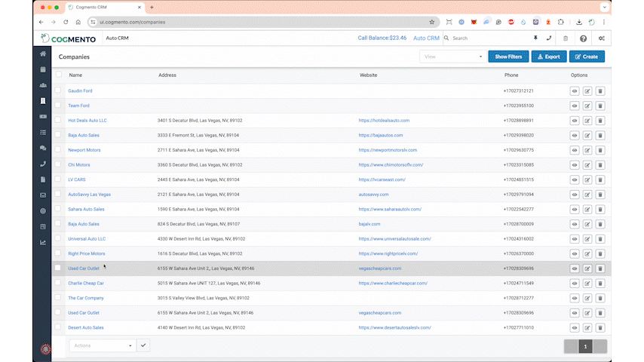Check the AutoSavvy Las Vegas row
Screen dimensions: 644x362
coord(58,194)
